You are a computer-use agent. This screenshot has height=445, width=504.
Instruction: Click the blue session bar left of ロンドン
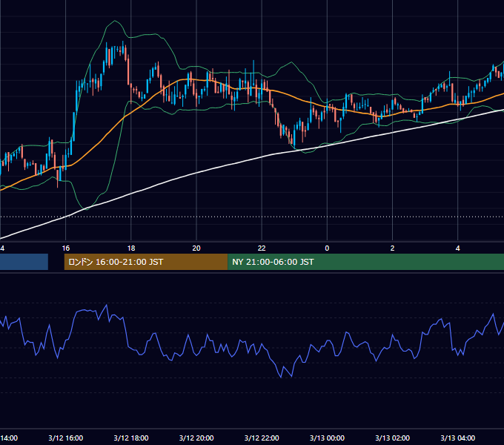[24, 262]
